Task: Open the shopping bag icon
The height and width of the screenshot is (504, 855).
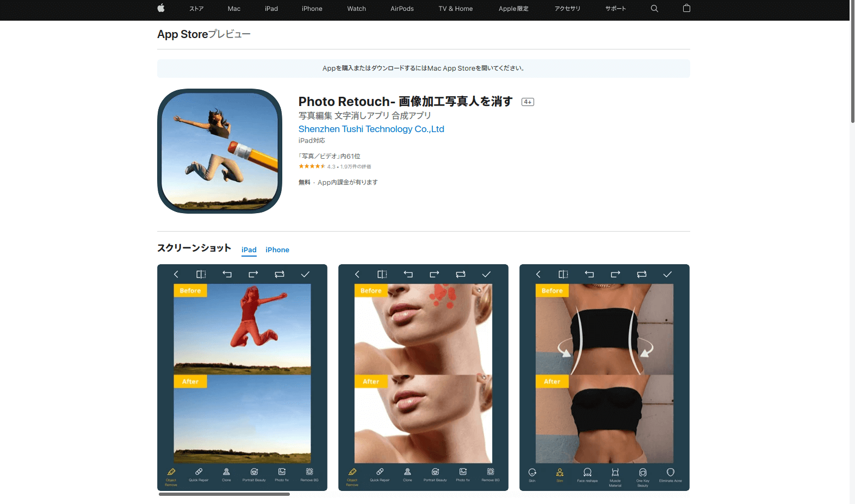Action: 686,8
